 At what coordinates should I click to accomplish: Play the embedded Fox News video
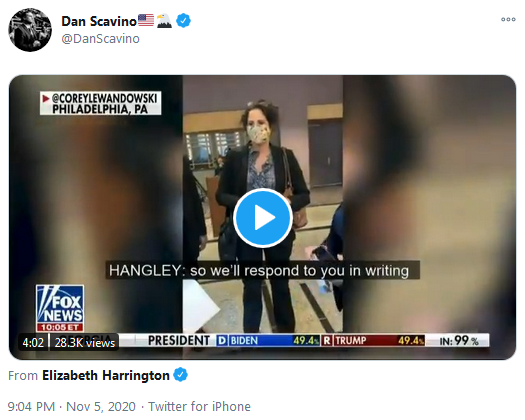(263, 218)
